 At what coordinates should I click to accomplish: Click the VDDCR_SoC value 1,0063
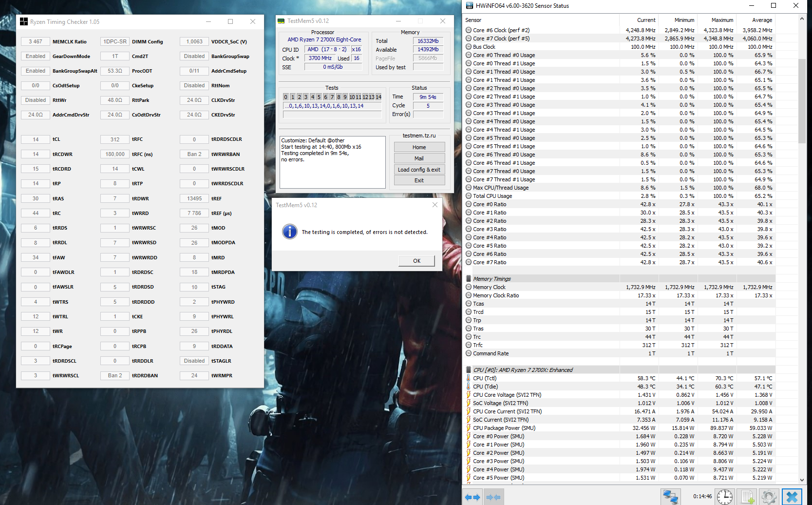click(x=194, y=41)
